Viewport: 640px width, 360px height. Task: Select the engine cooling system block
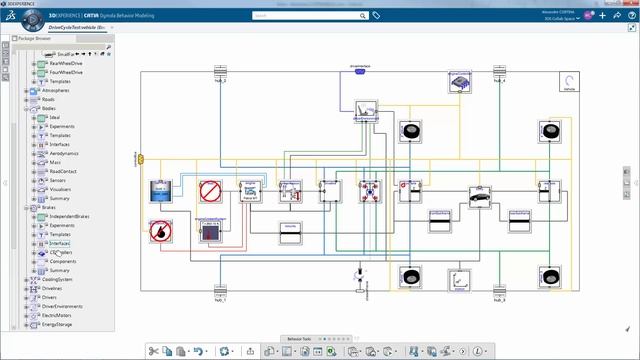click(211, 231)
